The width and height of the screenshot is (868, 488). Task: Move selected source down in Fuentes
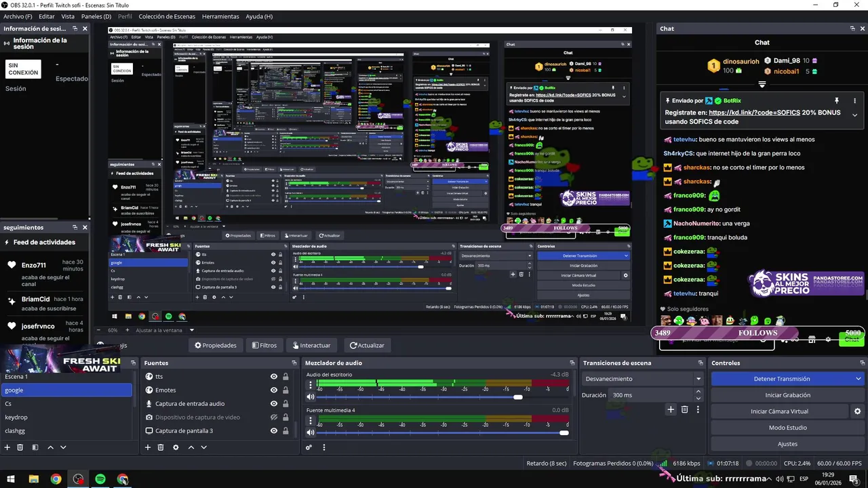(x=203, y=447)
